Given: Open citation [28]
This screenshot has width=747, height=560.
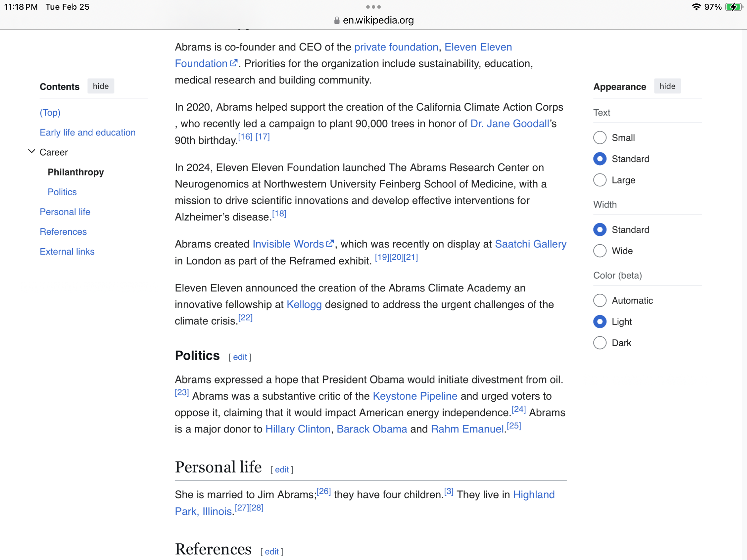Looking at the screenshot, I should (256, 508).
